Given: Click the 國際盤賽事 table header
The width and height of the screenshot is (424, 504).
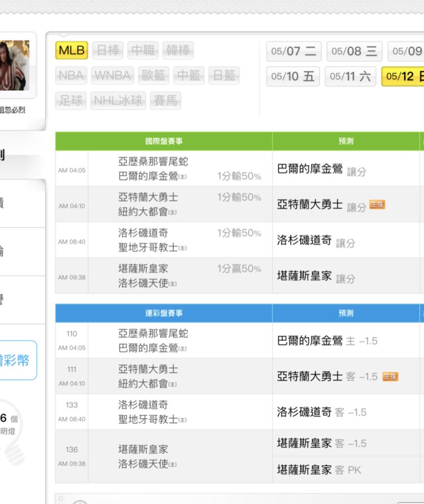Looking at the screenshot, I should (x=164, y=141).
